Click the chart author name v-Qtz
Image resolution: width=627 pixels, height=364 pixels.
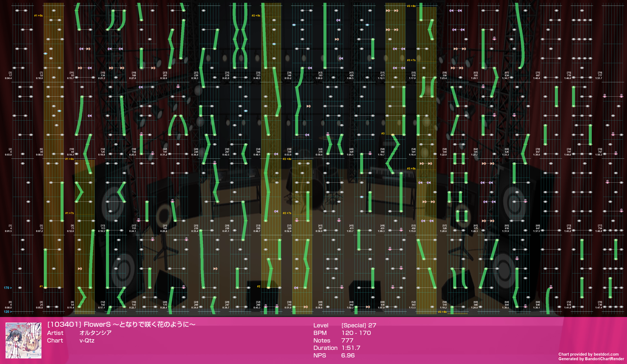click(87, 340)
